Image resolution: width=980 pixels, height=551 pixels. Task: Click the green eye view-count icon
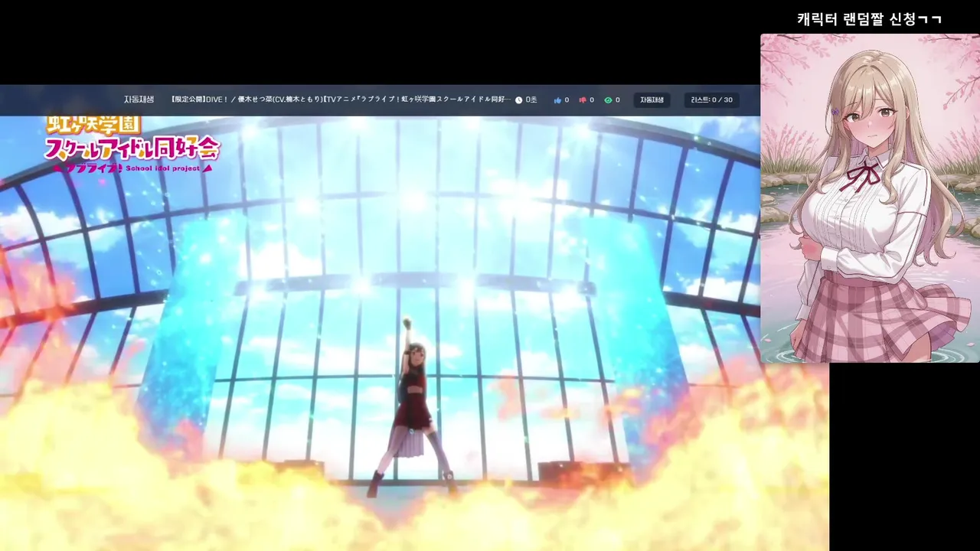tap(608, 100)
